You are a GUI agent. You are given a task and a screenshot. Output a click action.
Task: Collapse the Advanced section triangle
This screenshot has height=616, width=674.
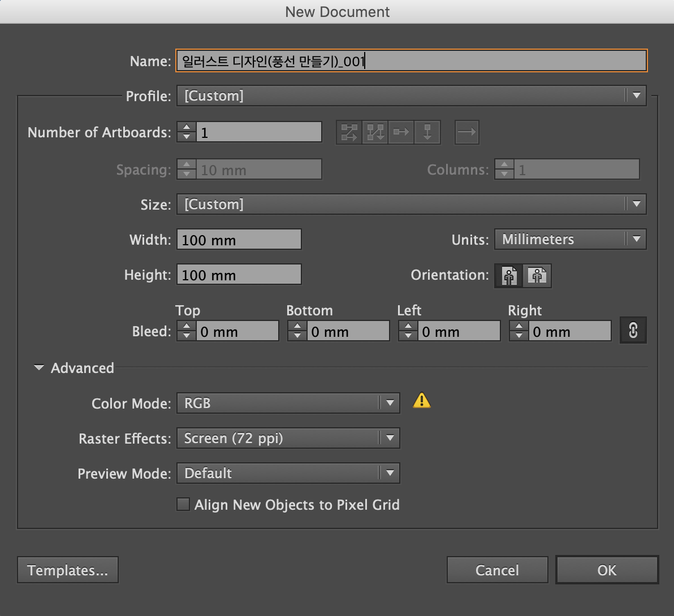38,368
